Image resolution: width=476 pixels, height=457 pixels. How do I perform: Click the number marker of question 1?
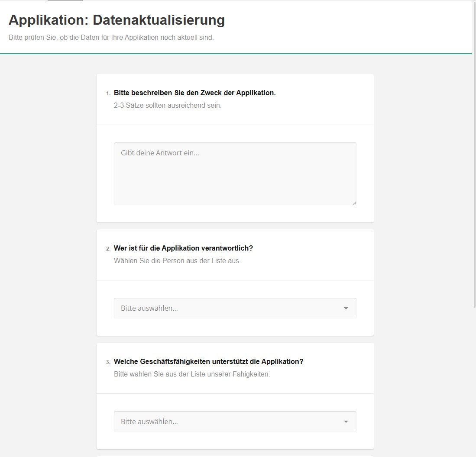pos(108,93)
